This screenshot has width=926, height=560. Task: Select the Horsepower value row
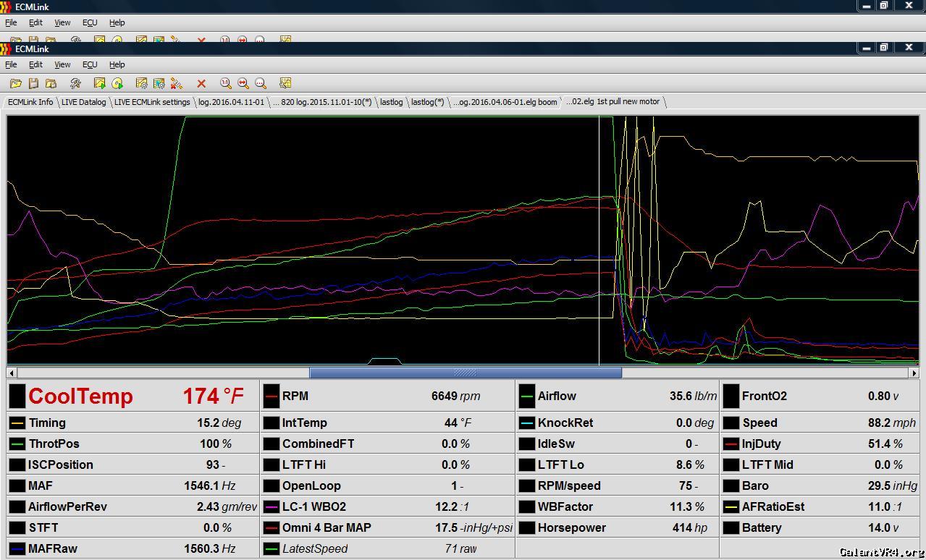pos(617,527)
